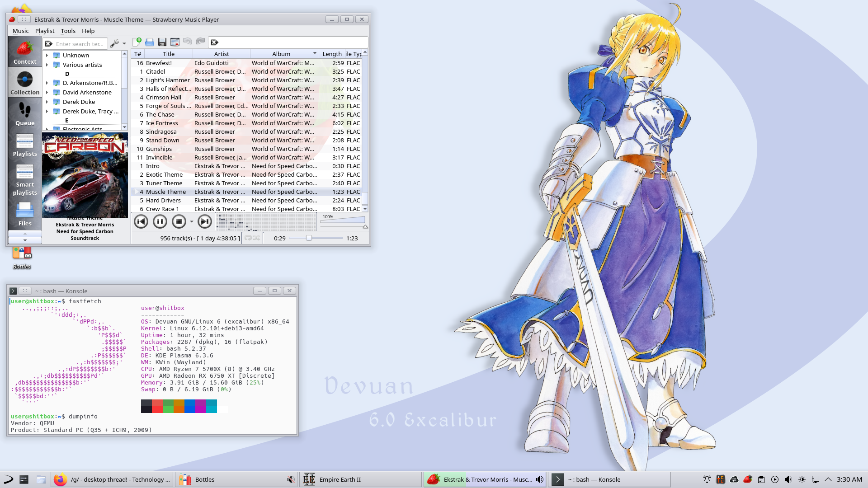The width and height of the screenshot is (868, 488).
Task: Pause the current track
Action: tap(160, 221)
